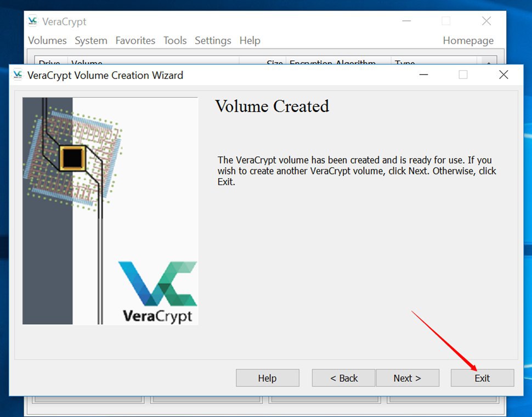This screenshot has height=417, width=532.
Task: Click the Encryption Algorithm column header
Action: 332,63
